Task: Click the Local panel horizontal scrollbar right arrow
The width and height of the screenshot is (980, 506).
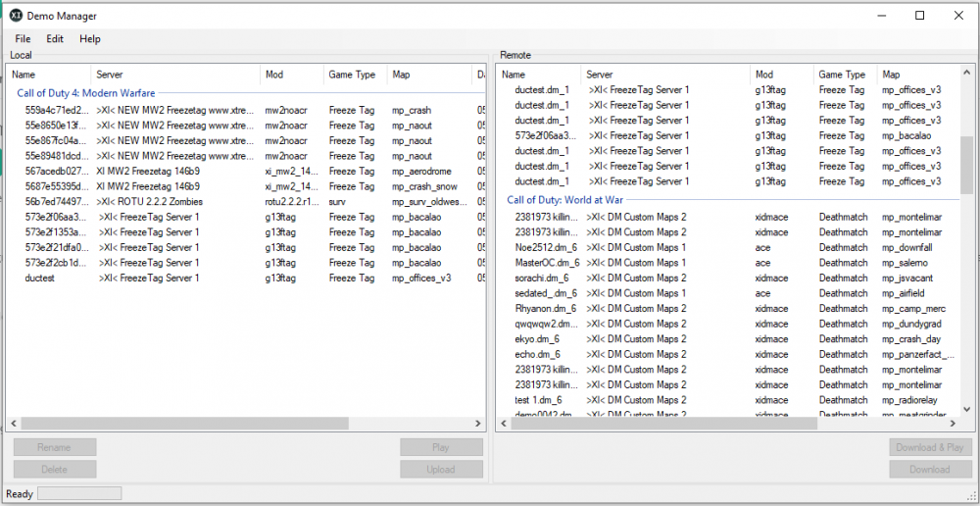Action: (478, 424)
